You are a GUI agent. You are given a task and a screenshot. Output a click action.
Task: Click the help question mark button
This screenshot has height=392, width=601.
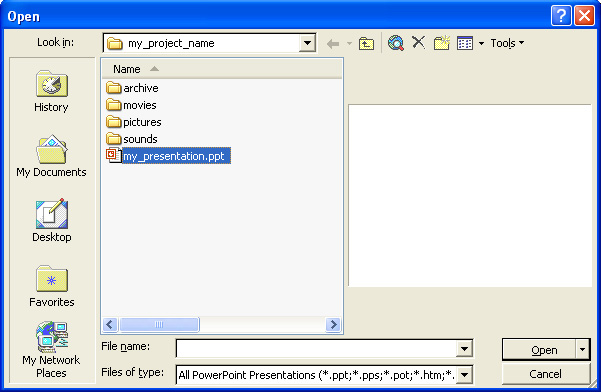[561, 16]
